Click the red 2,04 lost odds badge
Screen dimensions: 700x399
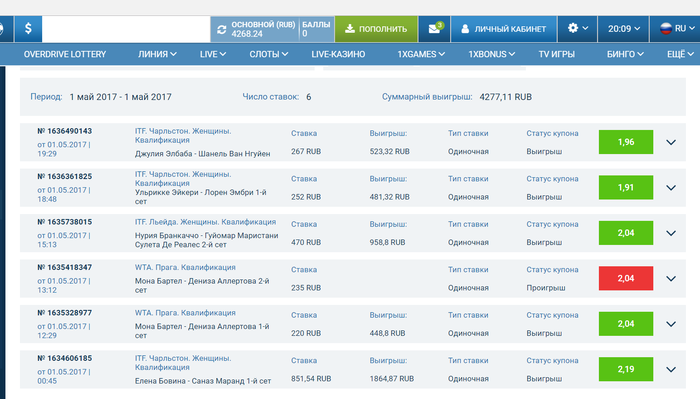coord(625,278)
